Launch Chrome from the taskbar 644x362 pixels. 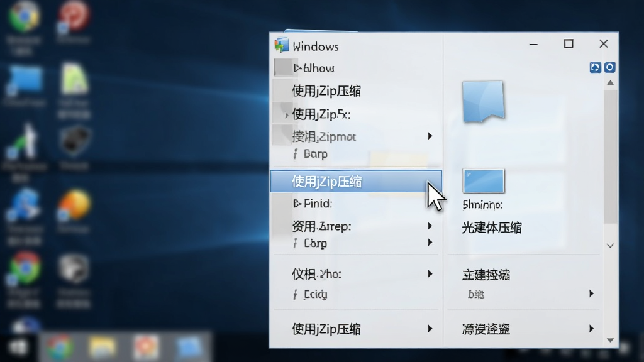click(60, 348)
